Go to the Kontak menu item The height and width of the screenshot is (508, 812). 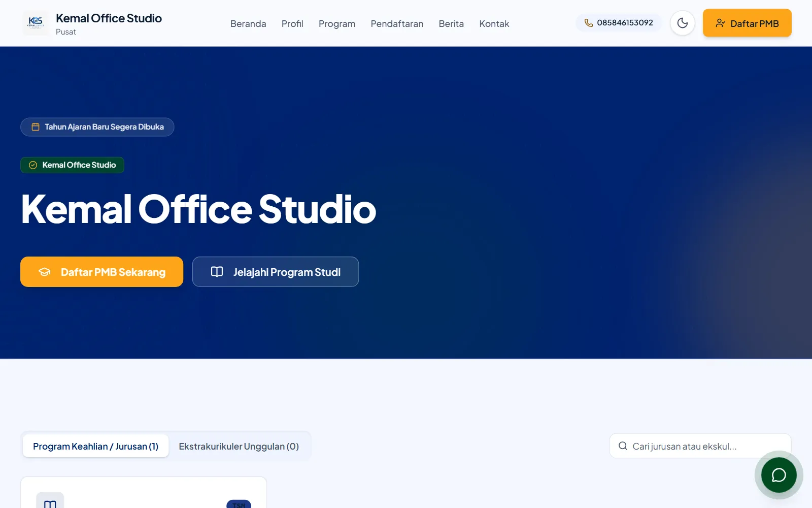[494, 23]
